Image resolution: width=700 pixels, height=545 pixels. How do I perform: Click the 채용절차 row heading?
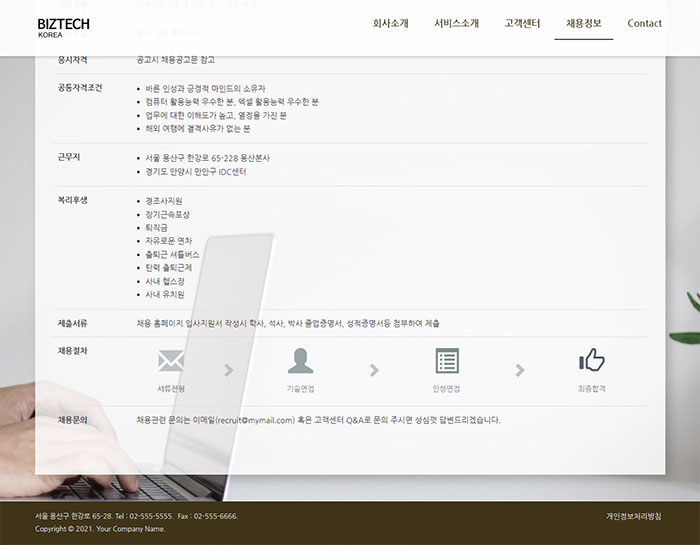72,351
